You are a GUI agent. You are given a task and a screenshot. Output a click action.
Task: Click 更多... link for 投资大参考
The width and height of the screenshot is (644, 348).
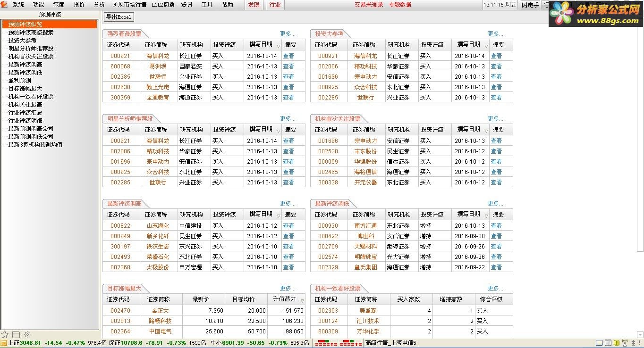pyautogui.click(x=495, y=34)
